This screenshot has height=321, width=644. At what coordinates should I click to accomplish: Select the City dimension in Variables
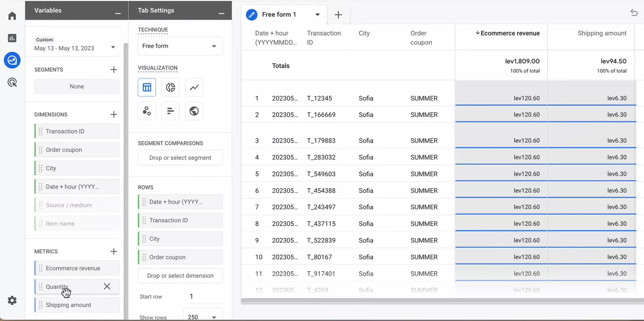[x=77, y=168]
